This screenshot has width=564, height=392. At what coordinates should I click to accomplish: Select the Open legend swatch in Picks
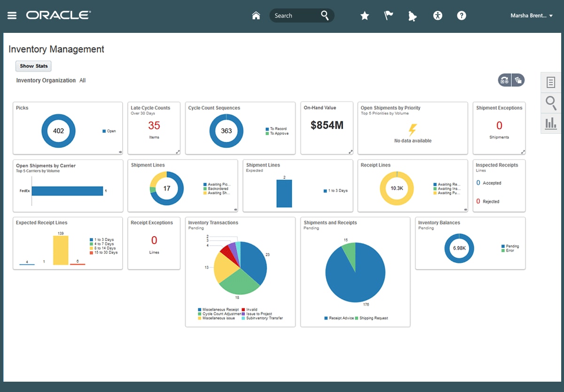pyautogui.click(x=104, y=131)
